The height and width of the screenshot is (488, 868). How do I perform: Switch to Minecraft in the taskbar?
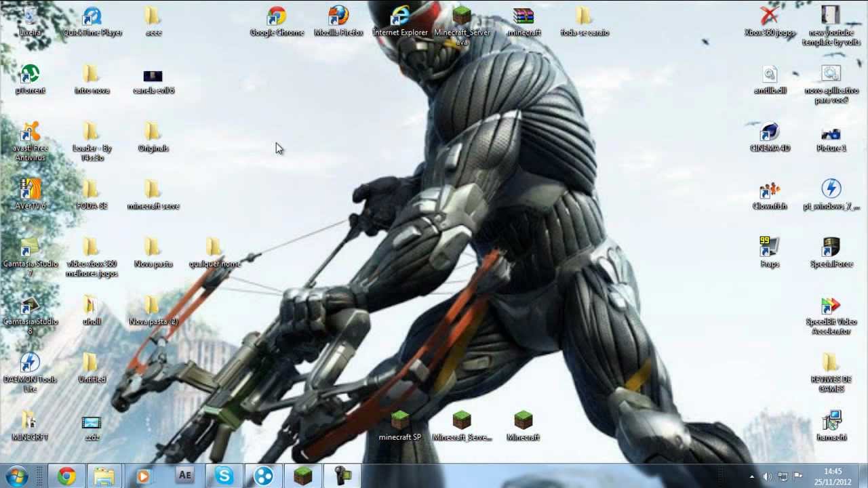(302, 476)
